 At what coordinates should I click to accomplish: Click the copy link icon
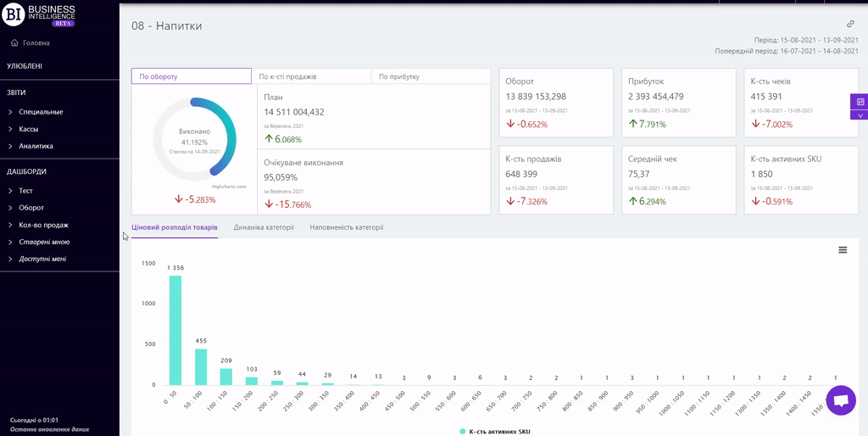click(850, 25)
